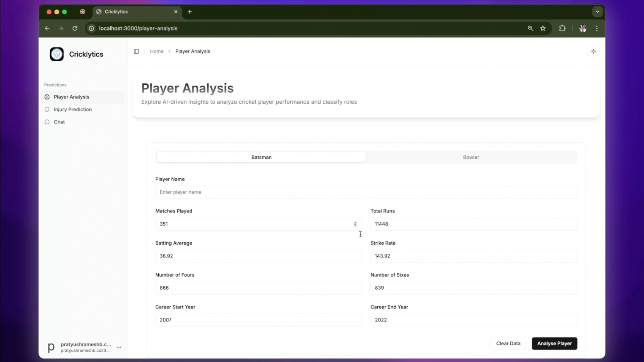Reload the page with refresh icon
Viewport: 644px width, 362px height.
coord(74,28)
